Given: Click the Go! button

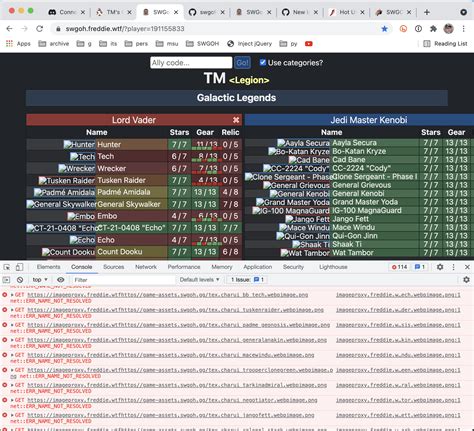Looking at the screenshot, I should point(242,63).
